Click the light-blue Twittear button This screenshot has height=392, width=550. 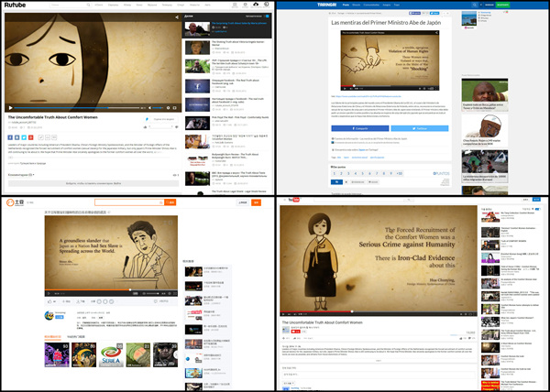pyautogui.click(x=420, y=128)
